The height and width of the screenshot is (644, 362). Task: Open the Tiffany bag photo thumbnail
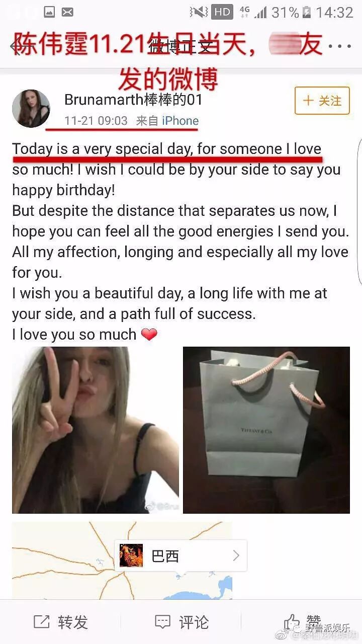click(x=266, y=430)
